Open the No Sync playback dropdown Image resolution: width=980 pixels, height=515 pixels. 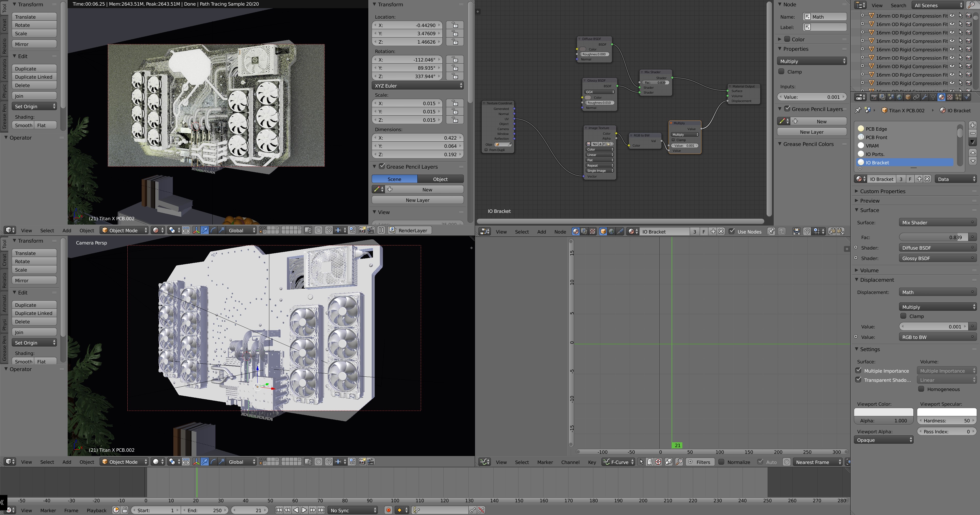pos(353,510)
